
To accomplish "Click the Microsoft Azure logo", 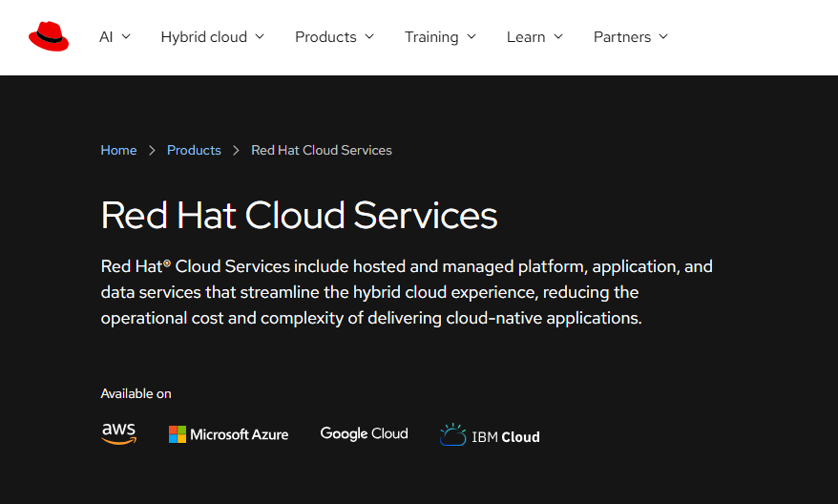I will (x=228, y=434).
